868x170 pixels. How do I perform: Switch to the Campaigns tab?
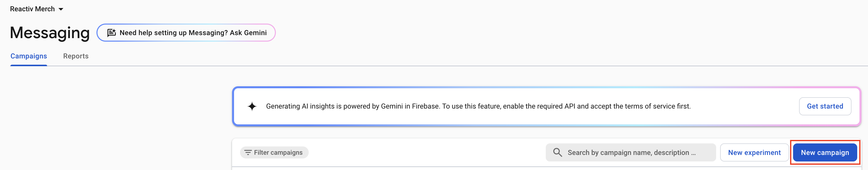tap(29, 56)
